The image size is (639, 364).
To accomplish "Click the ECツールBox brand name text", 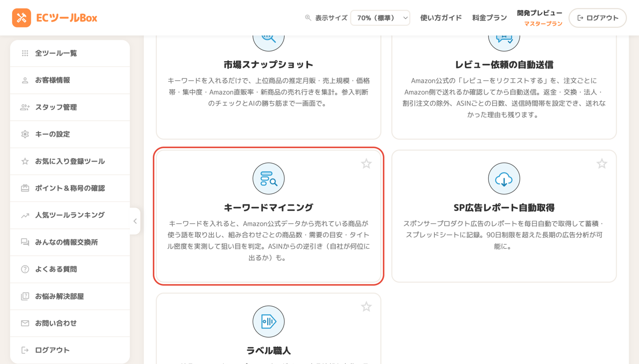I will [67, 18].
